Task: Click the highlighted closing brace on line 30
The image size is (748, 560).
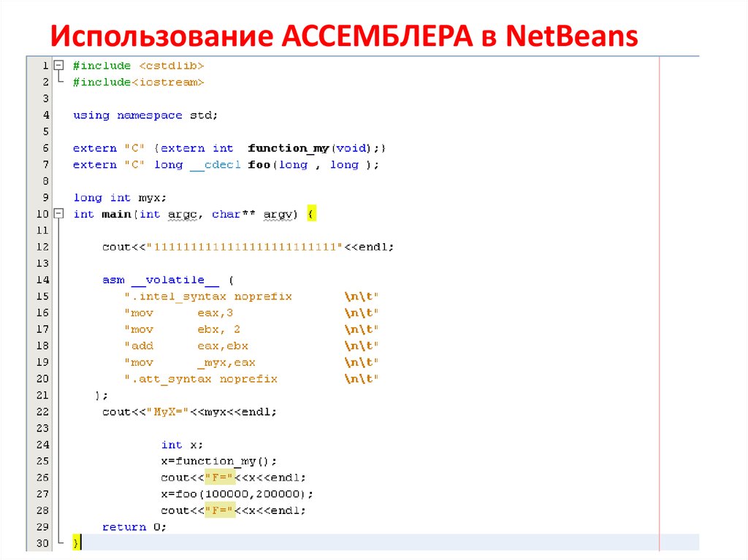Action: (x=76, y=542)
